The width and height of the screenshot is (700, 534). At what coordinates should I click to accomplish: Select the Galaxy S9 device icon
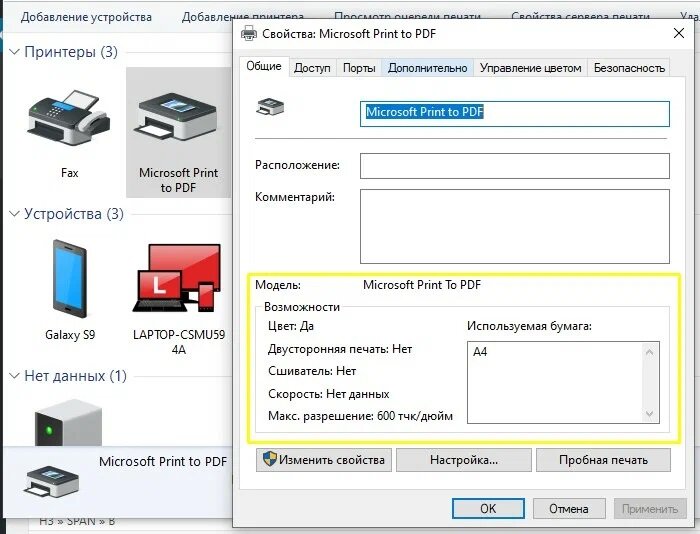coord(70,279)
